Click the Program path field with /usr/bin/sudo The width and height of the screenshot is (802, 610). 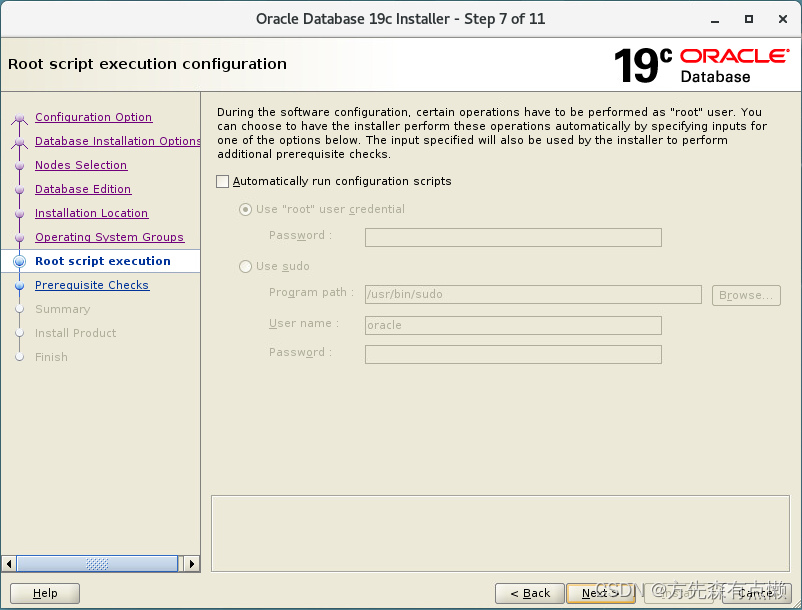click(x=533, y=295)
